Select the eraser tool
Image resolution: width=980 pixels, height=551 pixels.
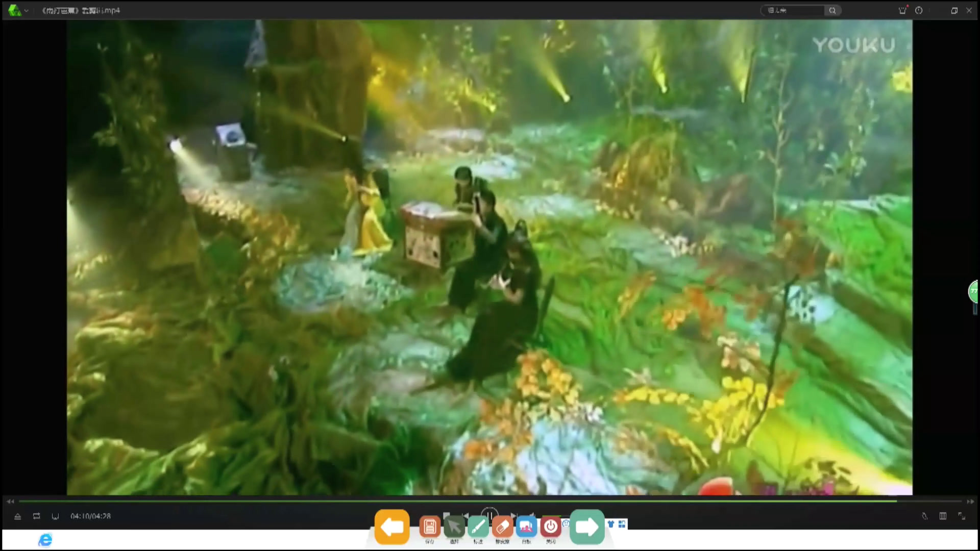502,527
